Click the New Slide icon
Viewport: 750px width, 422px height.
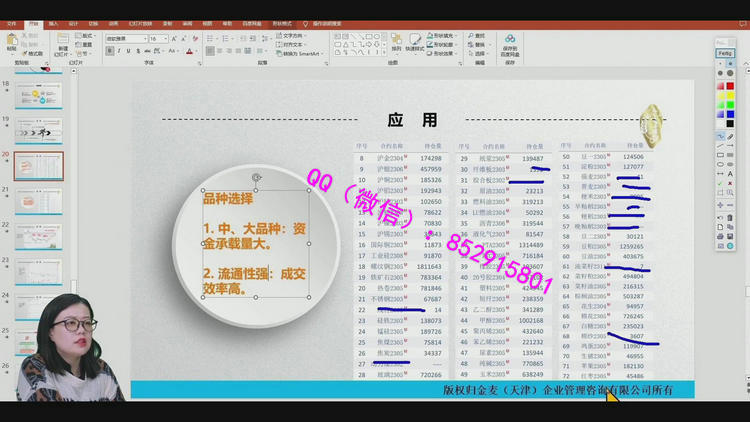[x=63, y=41]
